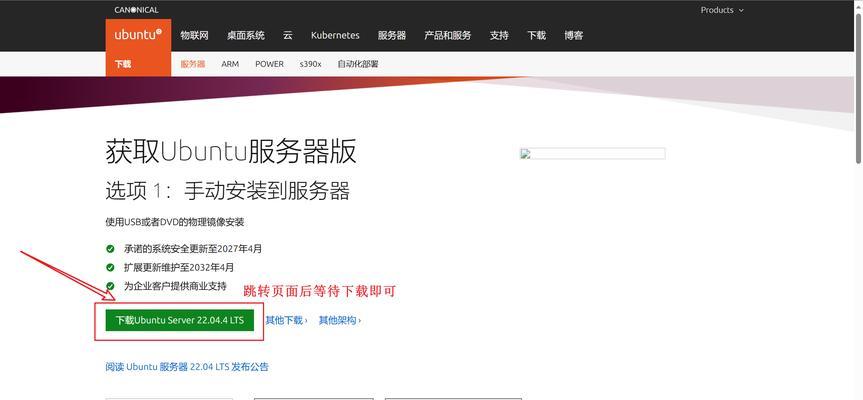Viewport: 863px width, 400px height.
Task: Open the 支持 navigation item
Action: click(499, 35)
